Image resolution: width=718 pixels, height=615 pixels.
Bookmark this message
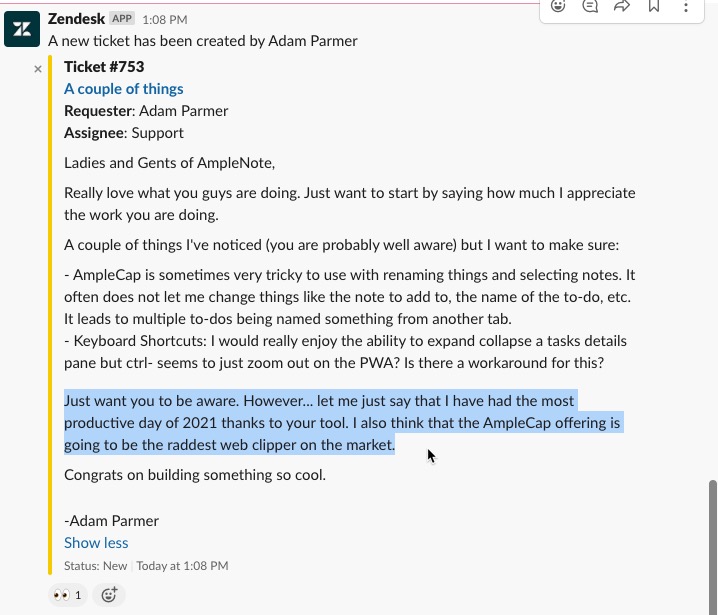point(654,6)
